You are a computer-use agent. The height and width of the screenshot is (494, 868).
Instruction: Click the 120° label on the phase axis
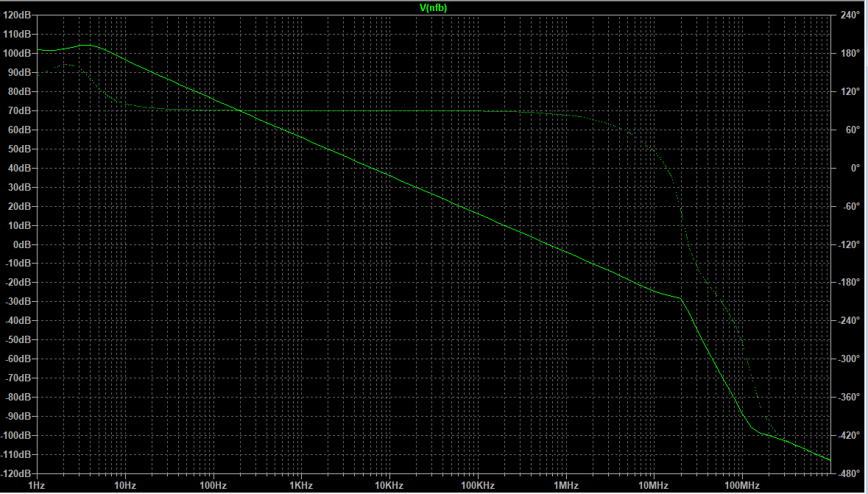[850, 91]
